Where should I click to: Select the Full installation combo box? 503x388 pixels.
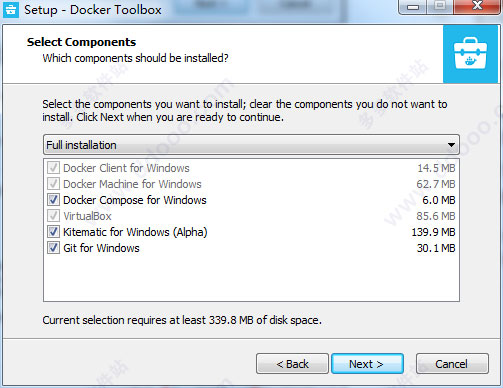251,145
